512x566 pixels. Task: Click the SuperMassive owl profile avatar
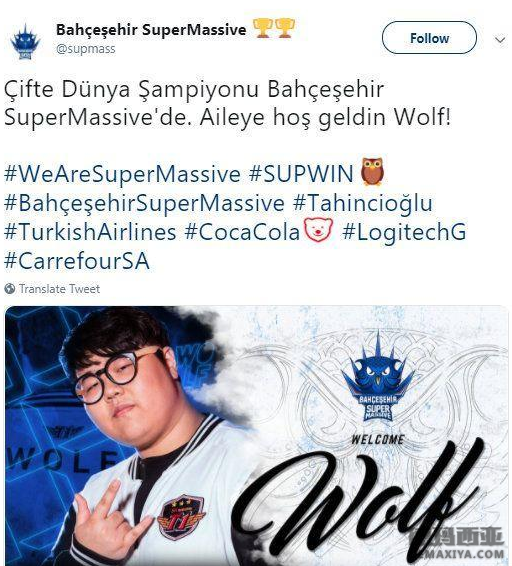[x=25, y=42]
